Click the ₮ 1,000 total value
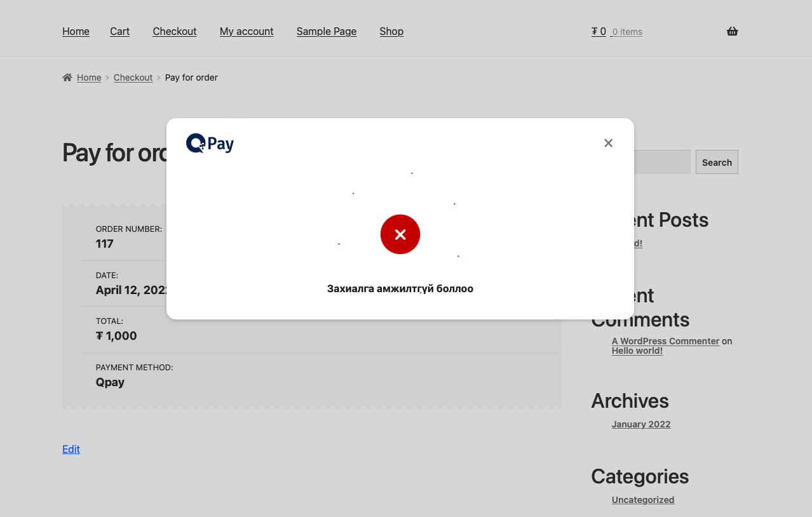 tap(116, 336)
